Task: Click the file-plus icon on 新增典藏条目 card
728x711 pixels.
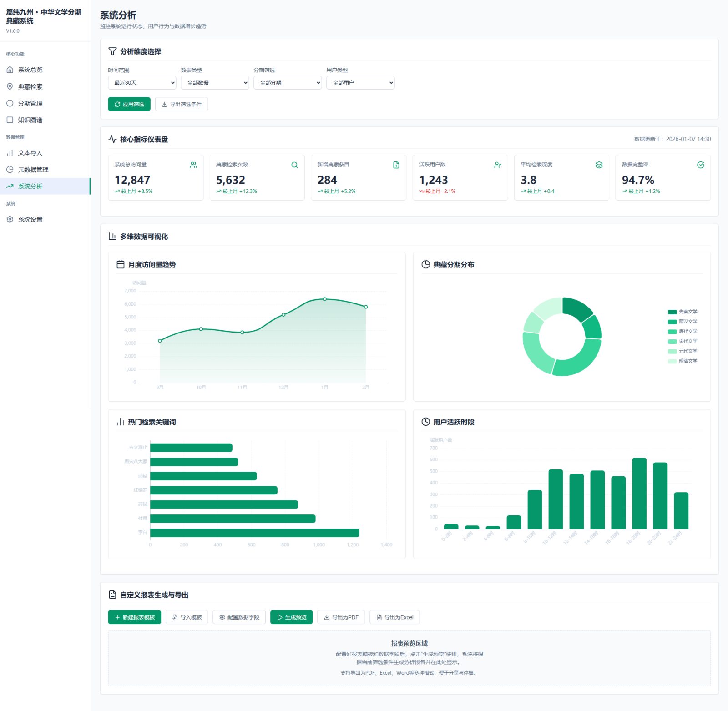Action: point(396,165)
